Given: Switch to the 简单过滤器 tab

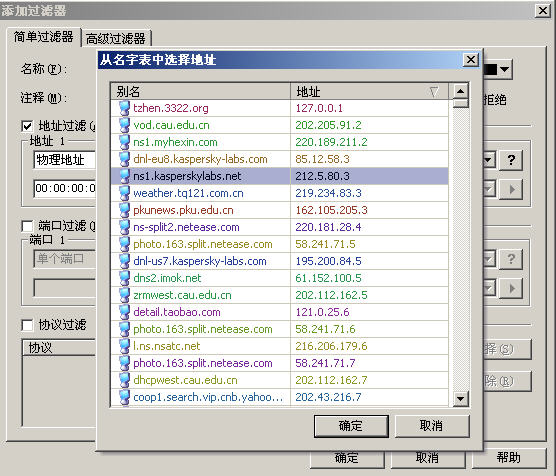Looking at the screenshot, I should click(x=44, y=37).
